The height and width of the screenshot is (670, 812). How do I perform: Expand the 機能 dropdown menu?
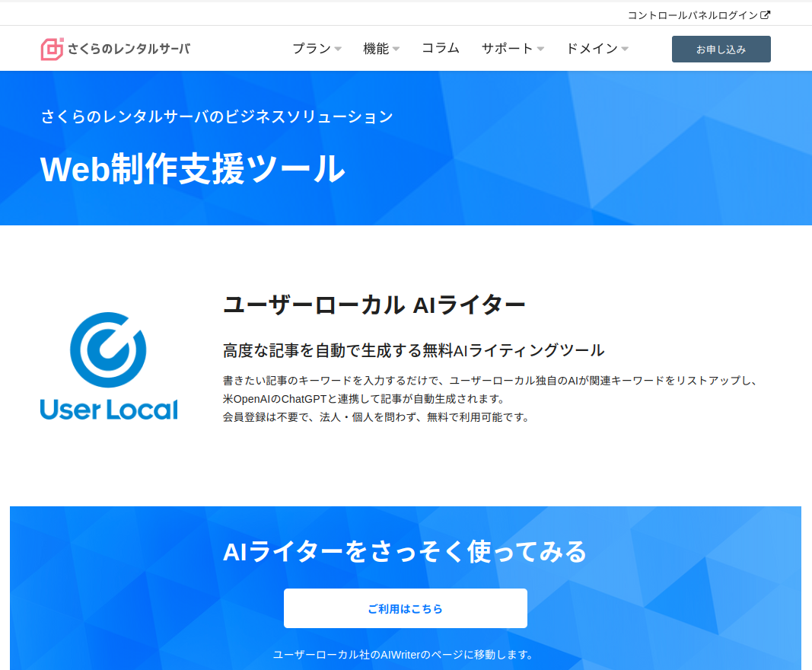click(381, 49)
